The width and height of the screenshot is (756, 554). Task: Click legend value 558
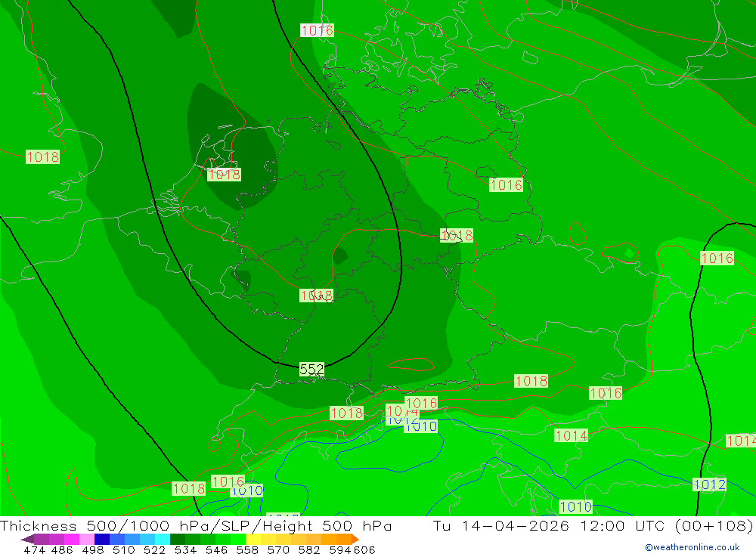click(x=247, y=549)
